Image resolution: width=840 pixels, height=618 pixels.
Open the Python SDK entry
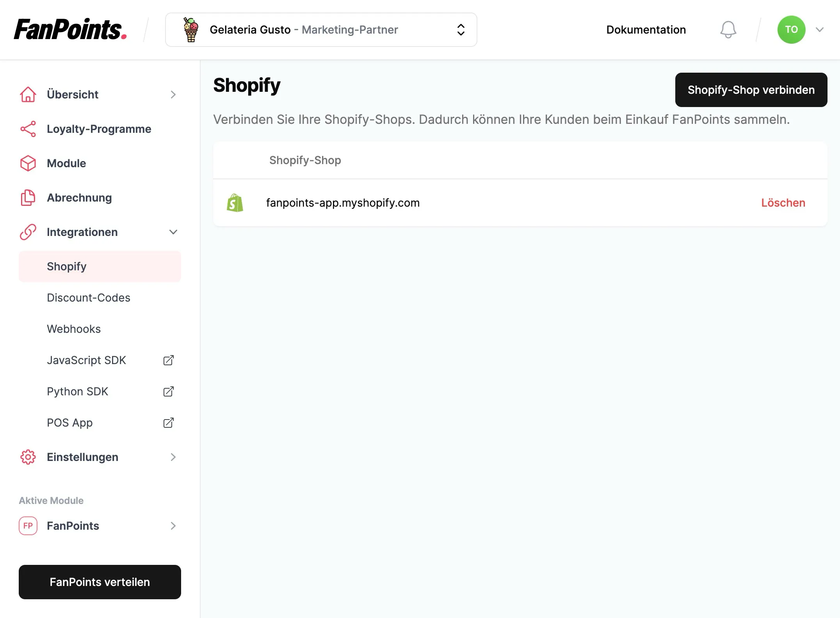pyautogui.click(x=100, y=391)
